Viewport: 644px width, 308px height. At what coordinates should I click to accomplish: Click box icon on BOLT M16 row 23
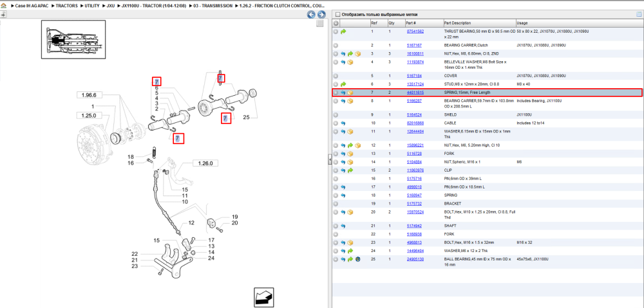point(350,242)
